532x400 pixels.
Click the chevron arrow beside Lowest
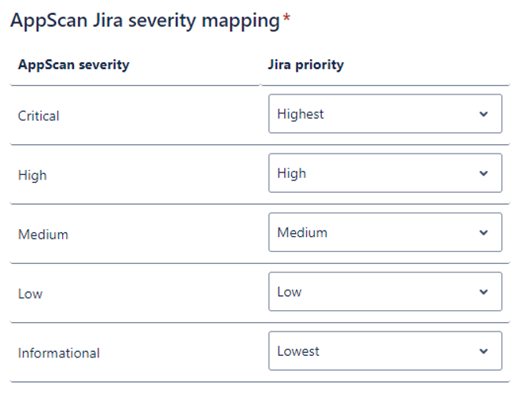[483, 351]
